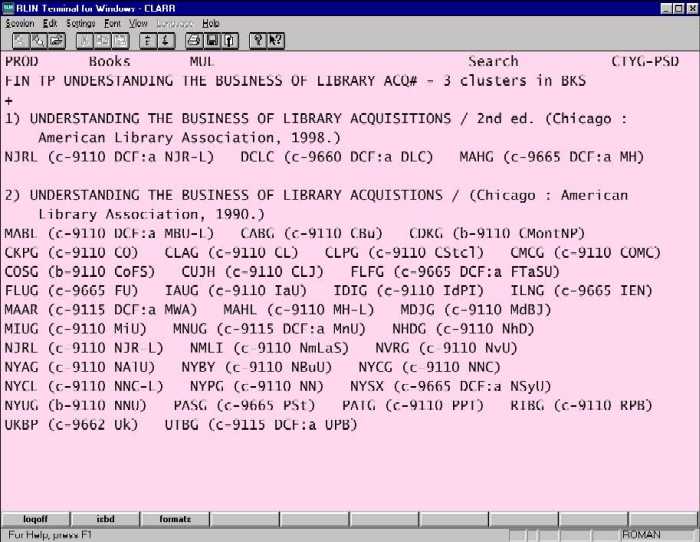700x542 pixels.
Task: Click the floppy disk save icon
Action: tap(212, 41)
